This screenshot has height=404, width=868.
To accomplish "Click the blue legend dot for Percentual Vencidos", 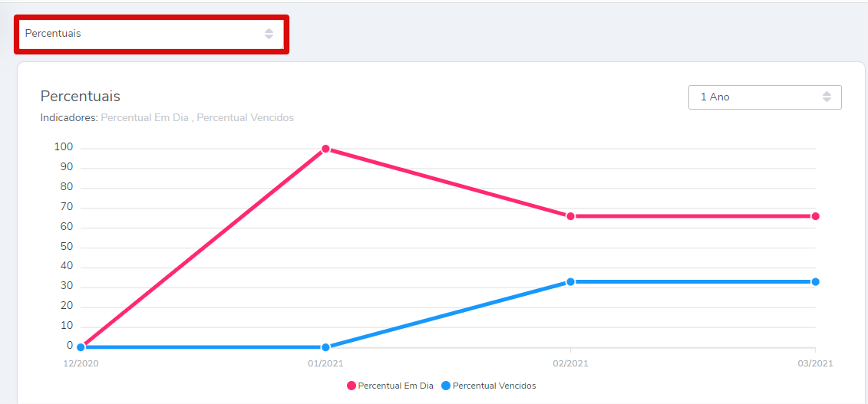I will (x=446, y=386).
